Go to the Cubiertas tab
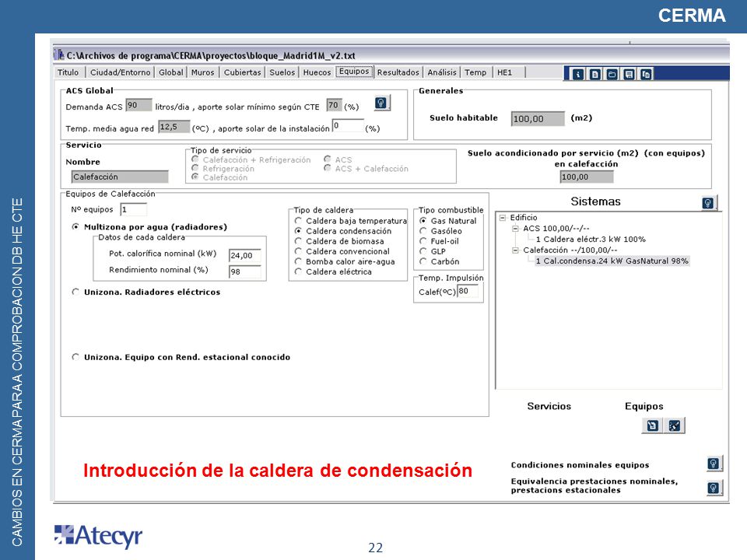747x560 pixels. click(243, 72)
